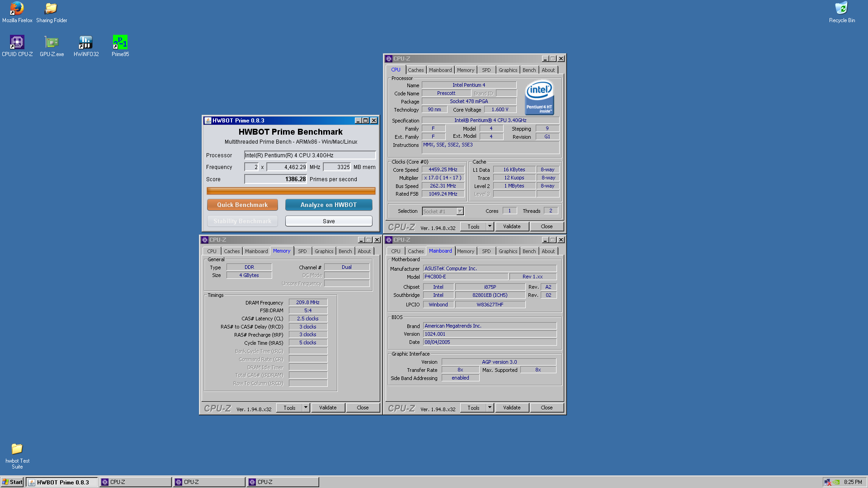Switch to HWBOT Prime 0.8.3 taskbar button
Image resolution: width=868 pixels, height=488 pixels.
tap(62, 482)
